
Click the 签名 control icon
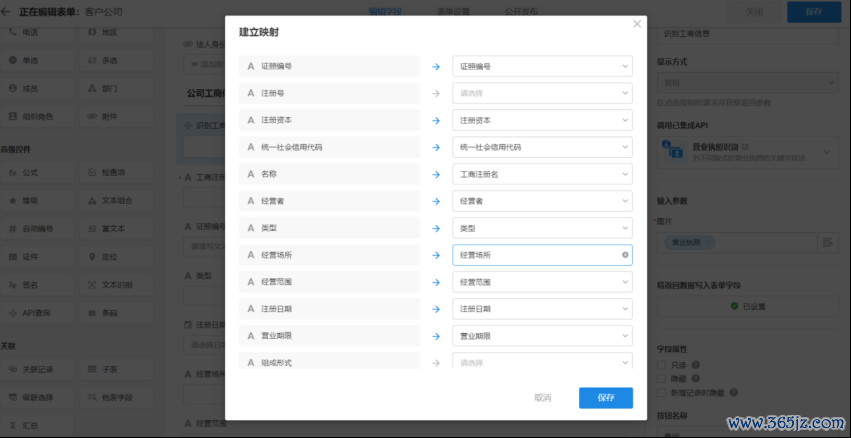(x=12, y=284)
